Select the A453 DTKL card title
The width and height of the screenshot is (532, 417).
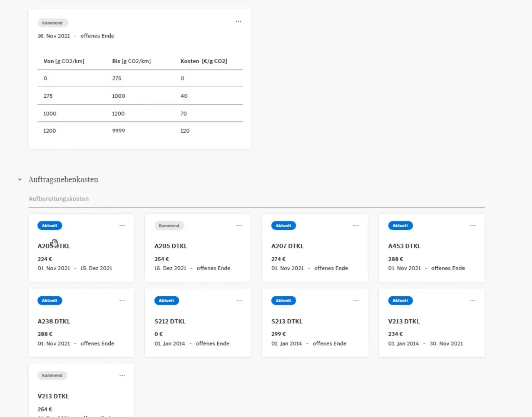[x=405, y=246]
